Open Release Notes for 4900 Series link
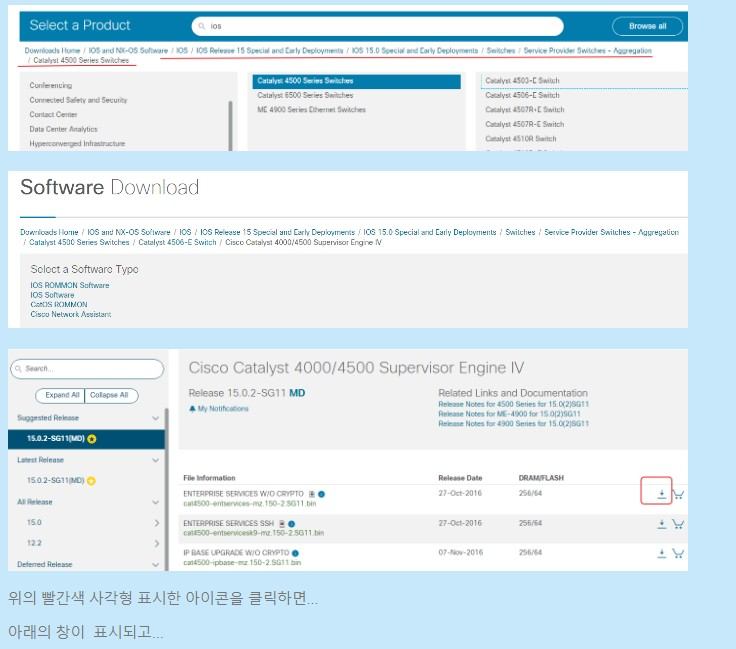 pyautogui.click(x=514, y=424)
